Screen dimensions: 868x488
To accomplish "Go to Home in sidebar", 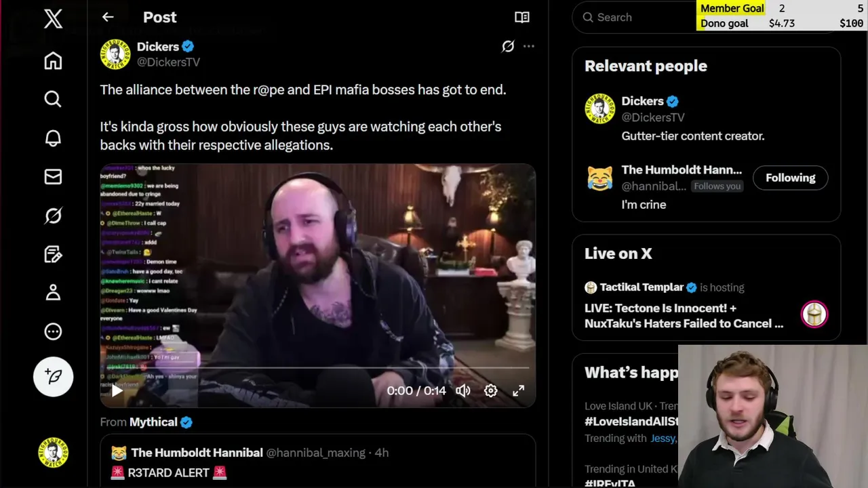I will (53, 60).
